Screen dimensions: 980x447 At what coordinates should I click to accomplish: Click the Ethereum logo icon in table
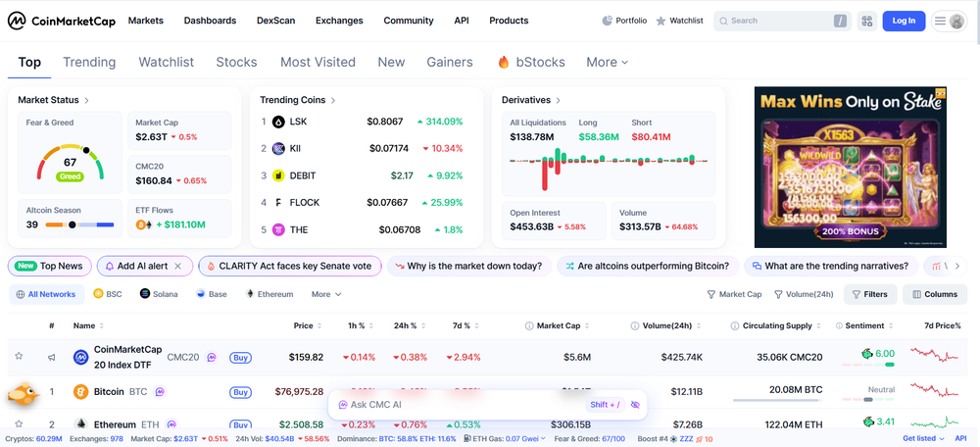(x=80, y=424)
